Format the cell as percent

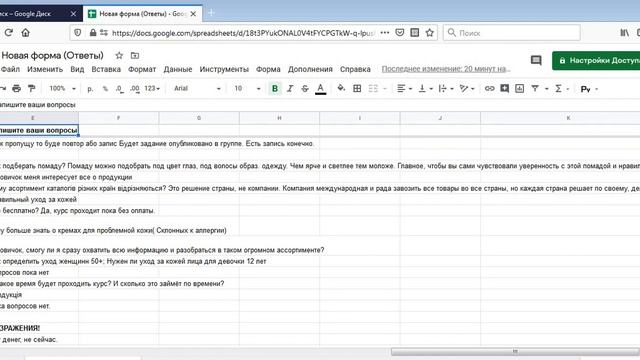(x=105, y=89)
